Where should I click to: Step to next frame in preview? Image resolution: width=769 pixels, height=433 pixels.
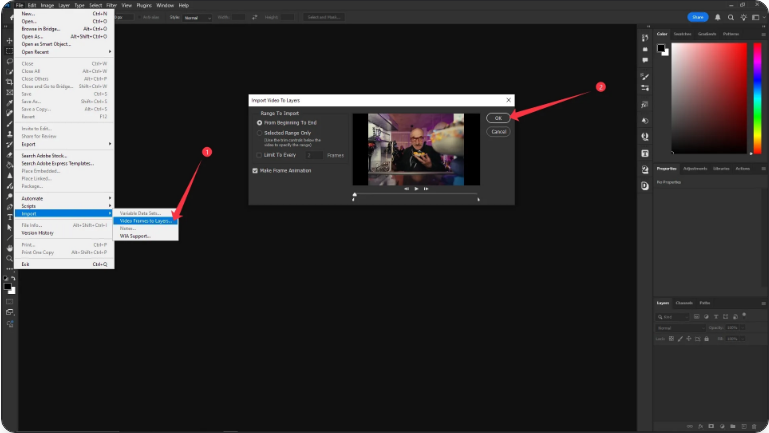coord(425,188)
